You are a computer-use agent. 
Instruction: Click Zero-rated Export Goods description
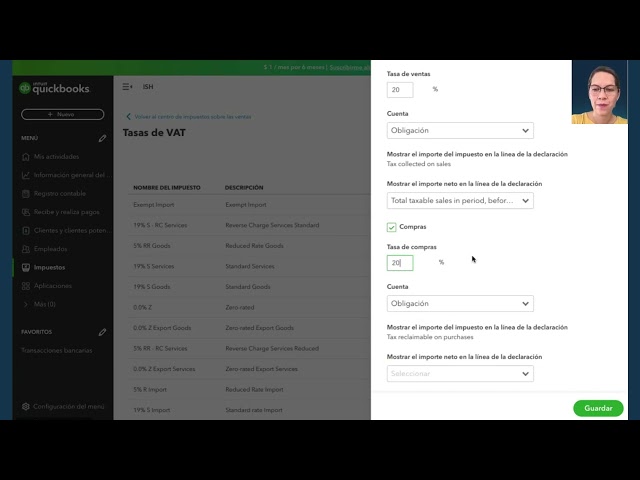[260, 328]
